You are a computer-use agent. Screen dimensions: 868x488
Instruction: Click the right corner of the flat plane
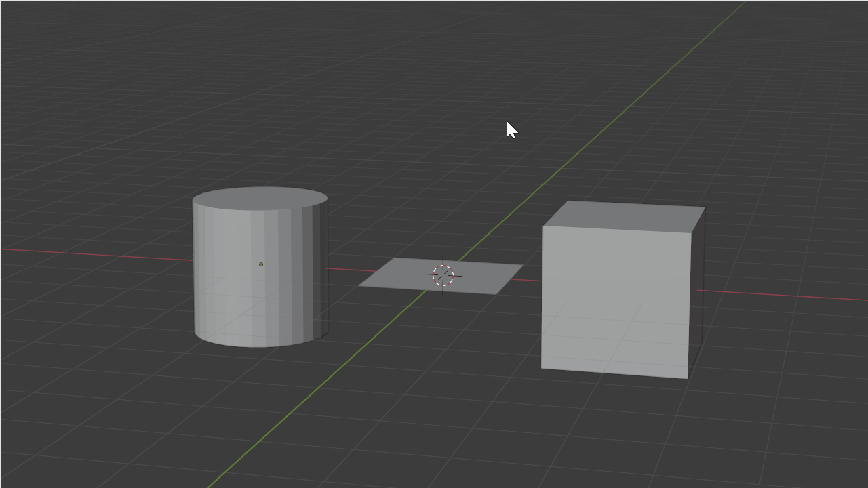pyautogui.click(x=520, y=266)
